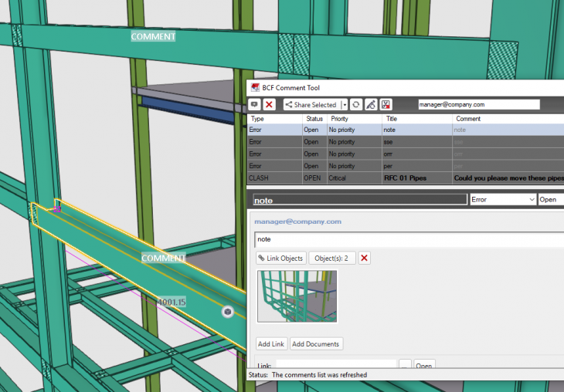Open the Share Selected dropdown arrow
This screenshot has width=564, height=392.
point(345,104)
